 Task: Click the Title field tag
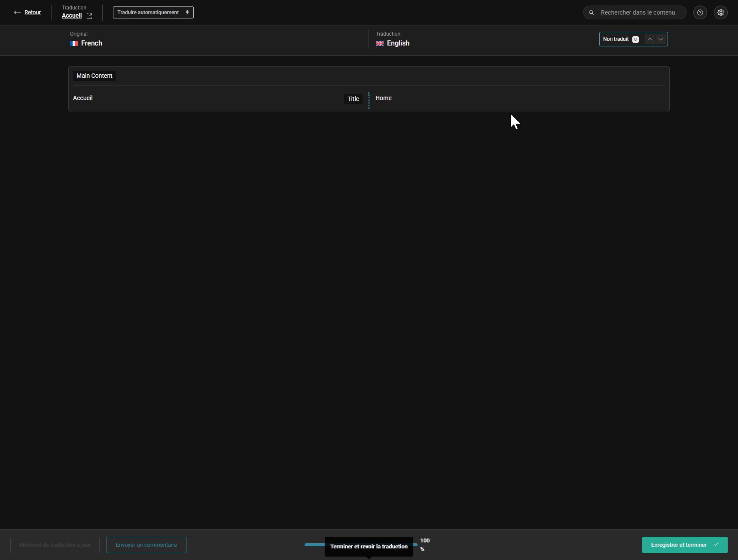click(x=353, y=99)
